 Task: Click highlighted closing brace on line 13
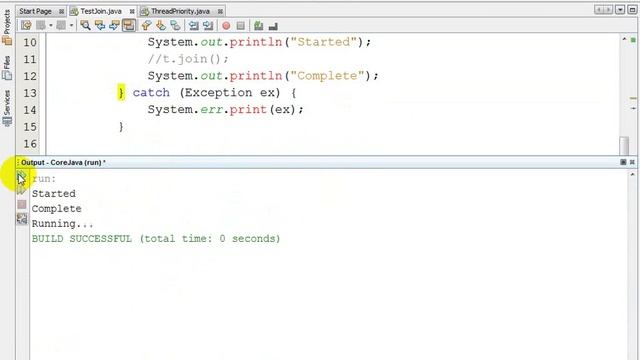[x=121, y=93]
